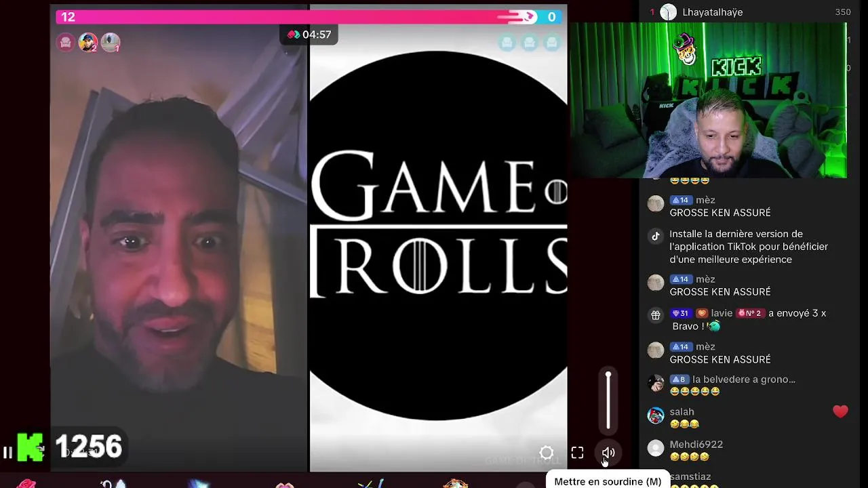Open the video settings gear icon
868x488 pixels.
(547, 453)
